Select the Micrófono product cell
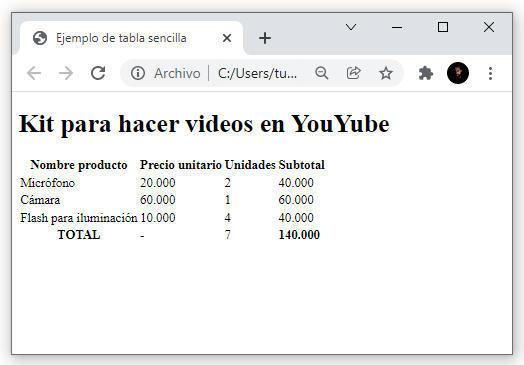524x365 pixels. coord(47,183)
